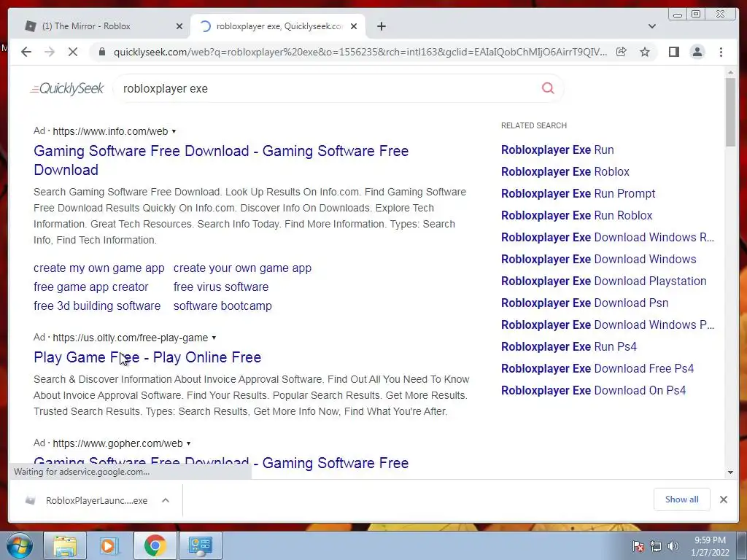Click the Chrome taskbar icon

point(155,545)
